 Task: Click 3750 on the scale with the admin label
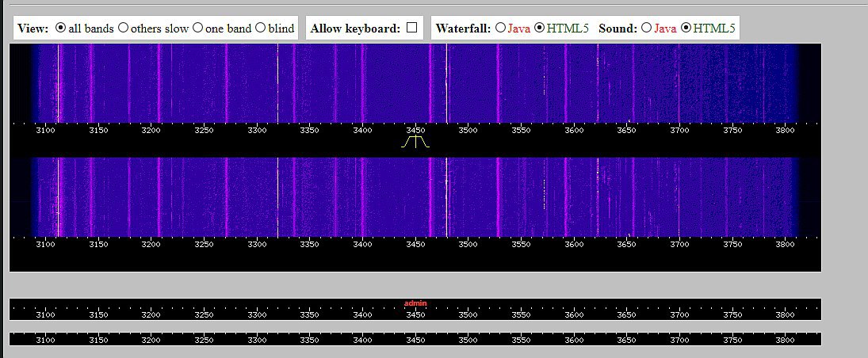[732, 315]
